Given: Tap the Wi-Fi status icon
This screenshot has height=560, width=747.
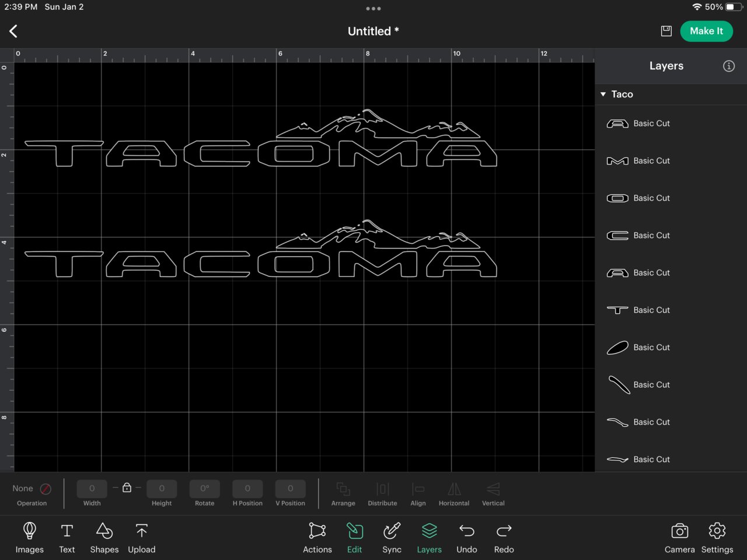Looking at the screenshot, I should [697, 7].
